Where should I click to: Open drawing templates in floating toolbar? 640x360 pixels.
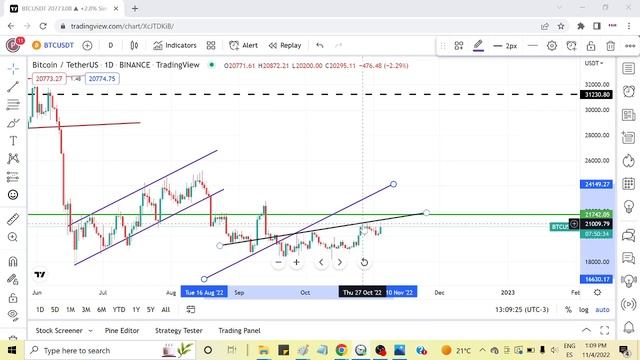[459, 46]
